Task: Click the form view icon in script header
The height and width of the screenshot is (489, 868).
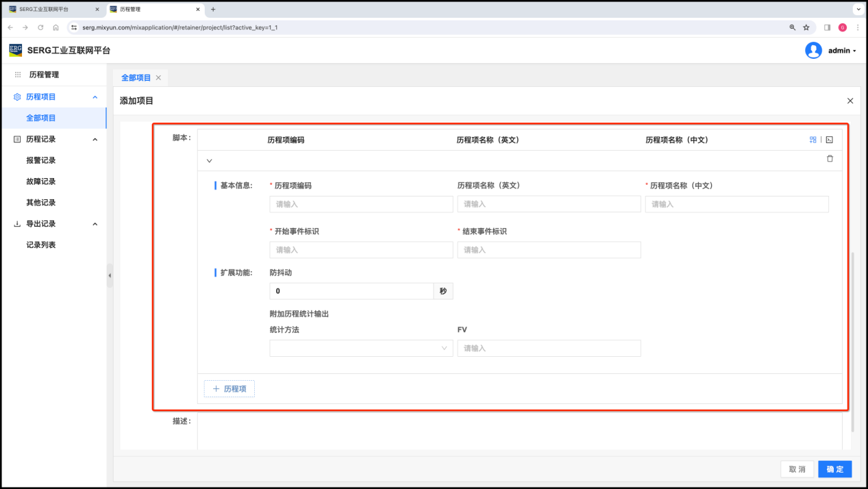Action: click(813, 140)
